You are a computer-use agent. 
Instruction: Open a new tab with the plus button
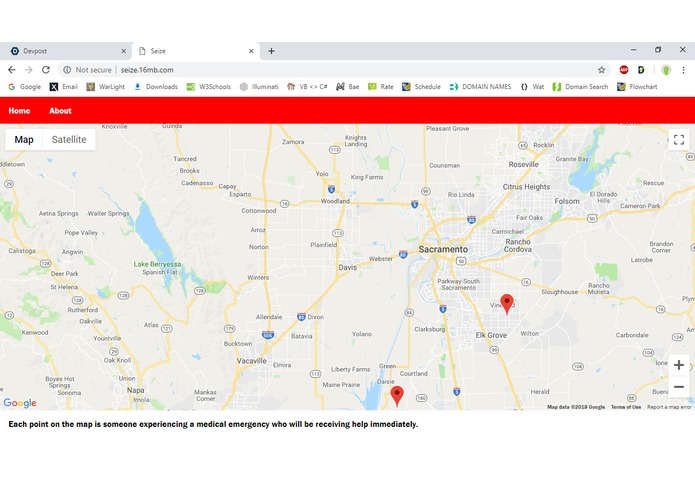(271, 51)
